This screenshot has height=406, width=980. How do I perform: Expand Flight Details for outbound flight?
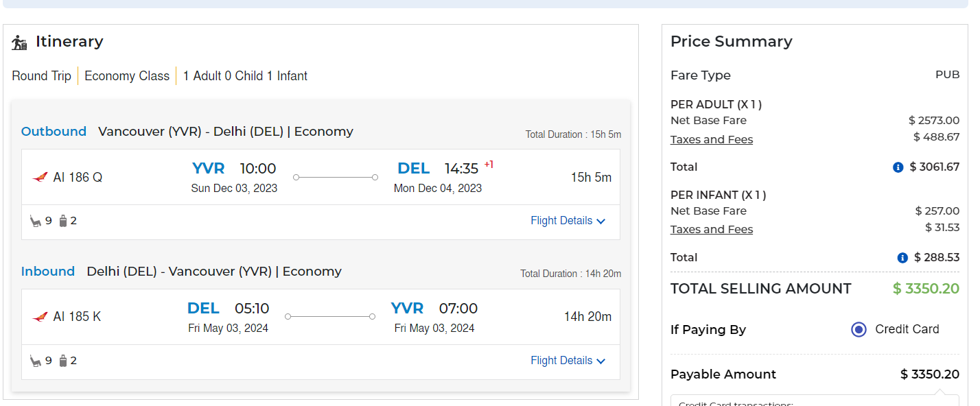(x=561, y=221)
